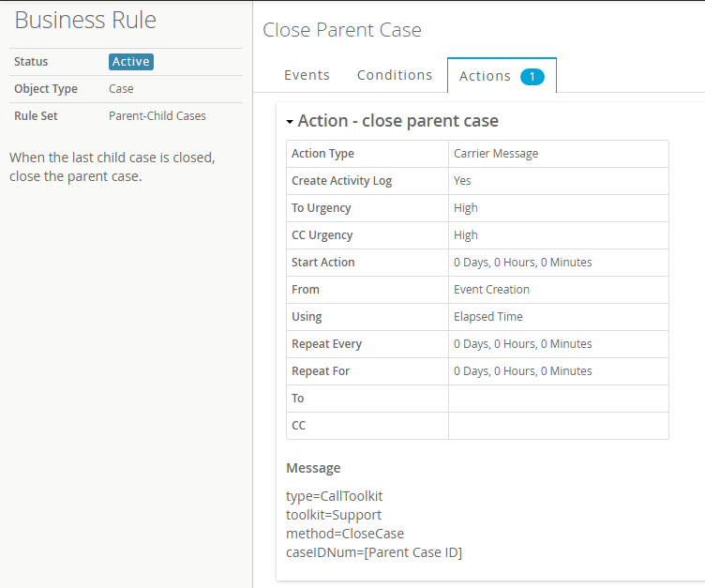Switch to the Conditions tab
Viewport: 705px width, 588px height.
(395, 75)
